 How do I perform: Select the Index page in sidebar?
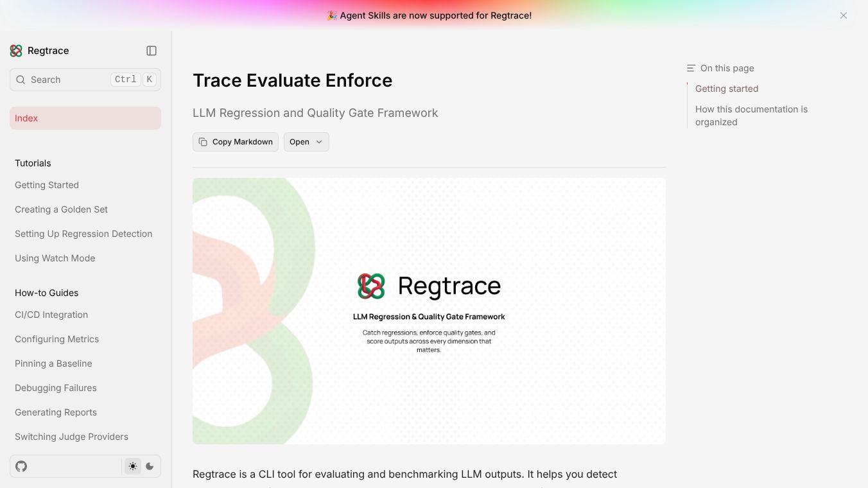tap(85, 118)
